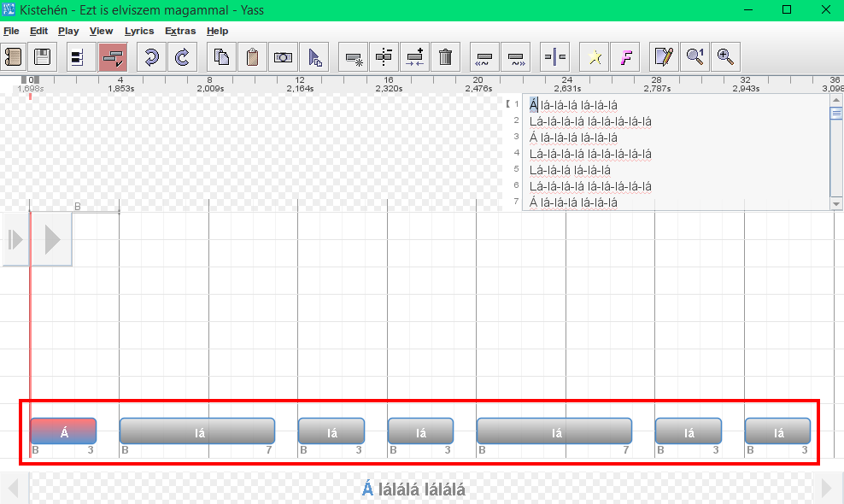Toggle the highlighted red note-align mode button
This screenshot has width=844, height=504.
113,56
